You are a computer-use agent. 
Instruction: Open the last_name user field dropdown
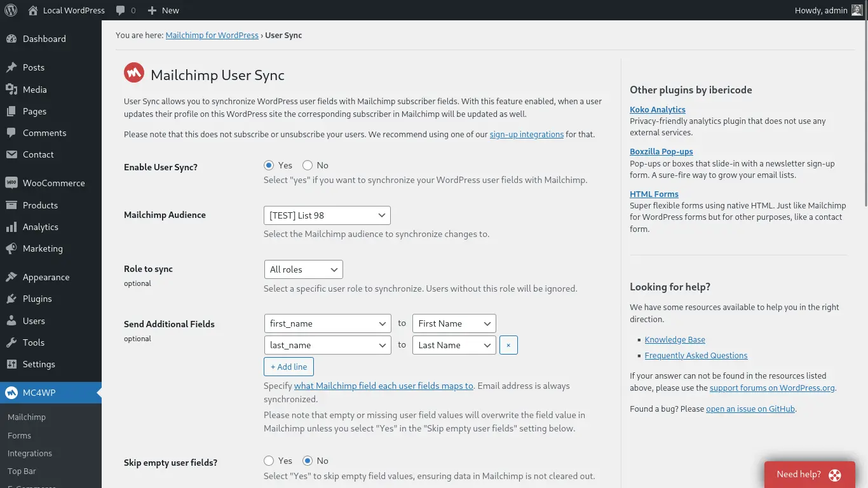coord(327,345)
